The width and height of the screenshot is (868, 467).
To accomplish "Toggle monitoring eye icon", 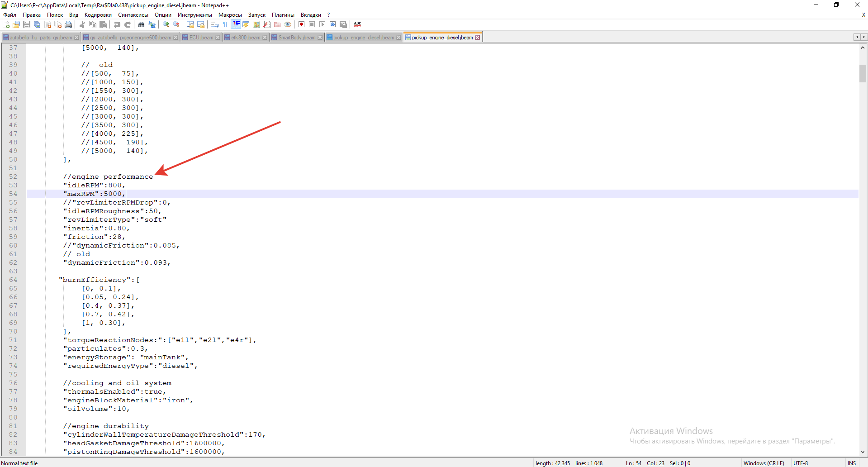I will [x=288, y=24].
